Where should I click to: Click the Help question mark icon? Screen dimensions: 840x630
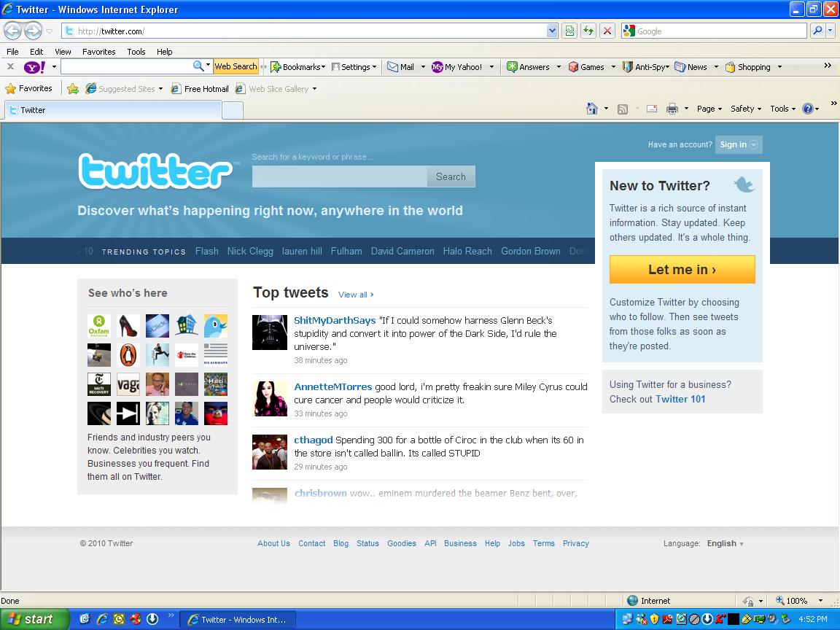pyautogui.click(x=808, y=109)
